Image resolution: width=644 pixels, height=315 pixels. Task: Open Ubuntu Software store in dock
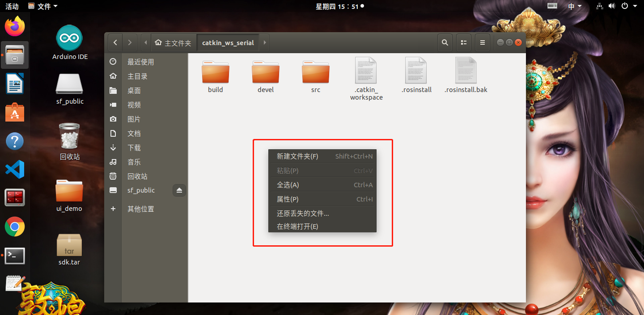pos(15,112)
